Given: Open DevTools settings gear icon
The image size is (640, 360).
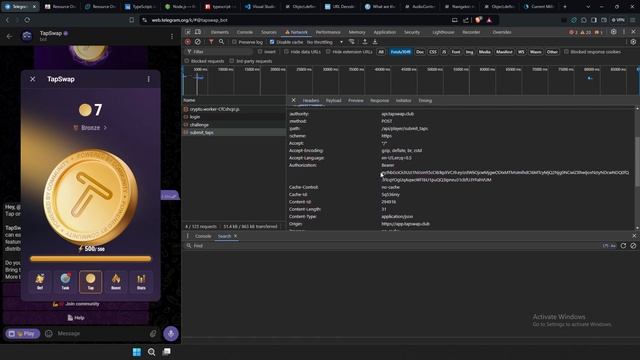Looking at the screenshot, I should point(613,32).
